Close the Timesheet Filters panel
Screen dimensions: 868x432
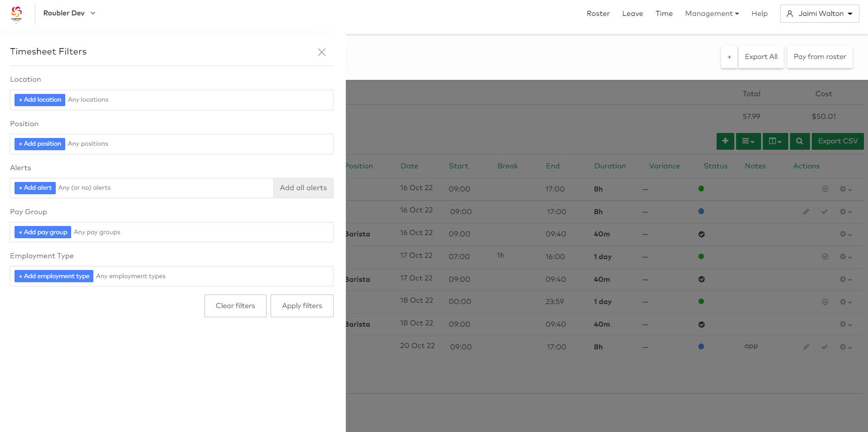322,52
